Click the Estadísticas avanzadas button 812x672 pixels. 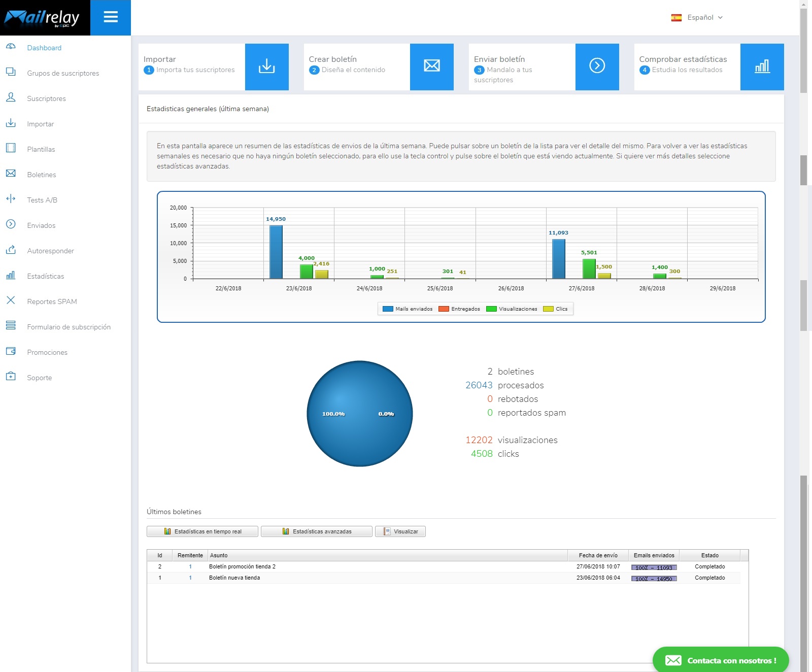[316, 531]
